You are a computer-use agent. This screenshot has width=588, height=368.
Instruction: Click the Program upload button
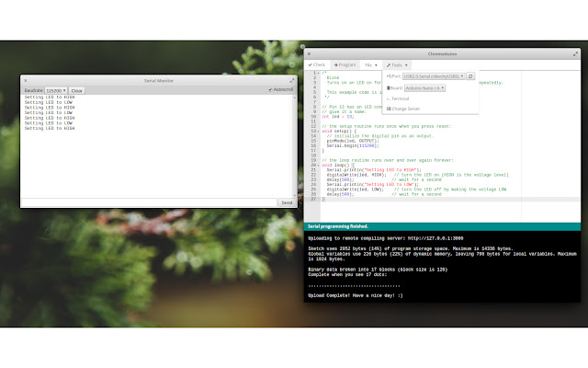pos(345,65)
